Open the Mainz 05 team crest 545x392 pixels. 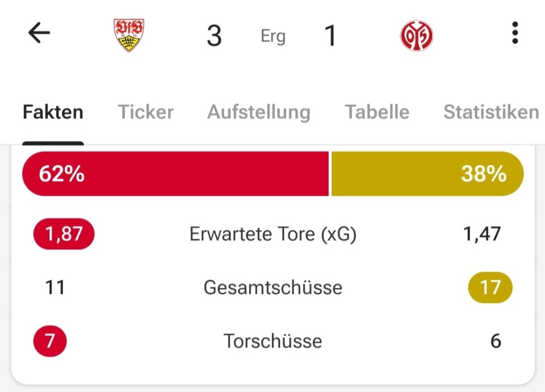point(416,36)
